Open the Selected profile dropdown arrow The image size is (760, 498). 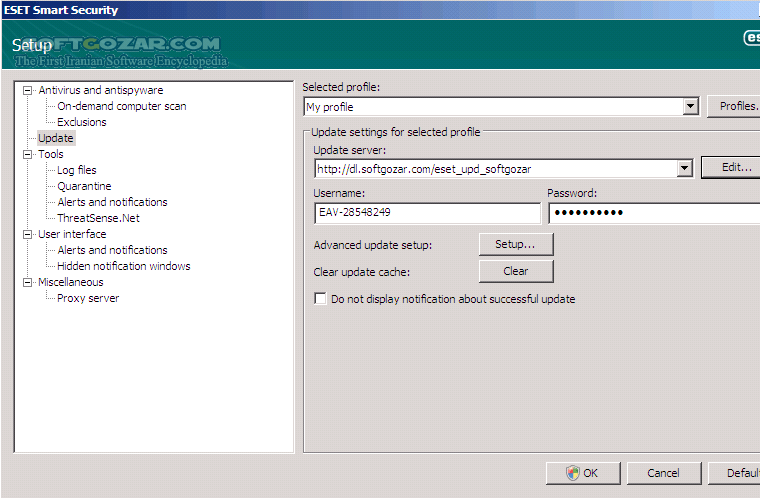point(690,106)
